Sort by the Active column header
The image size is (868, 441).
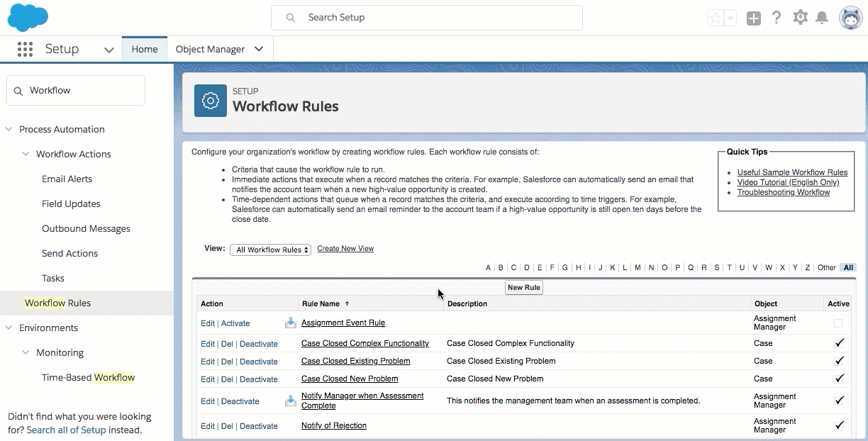[838, 303]
